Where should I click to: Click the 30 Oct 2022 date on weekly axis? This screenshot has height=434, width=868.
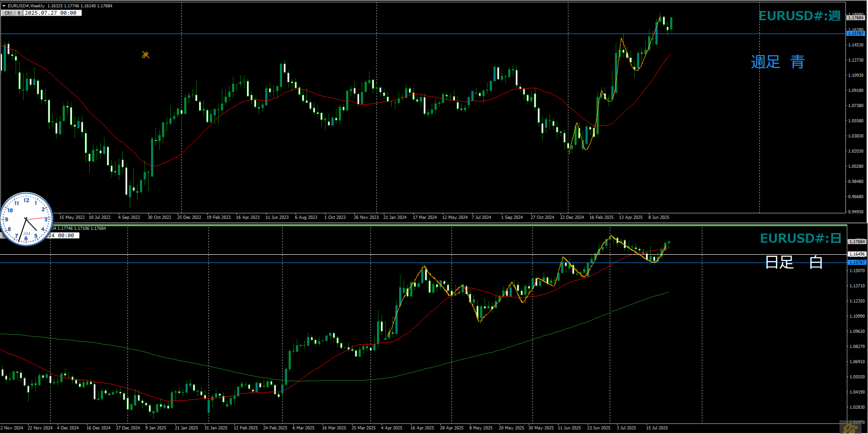159,217
